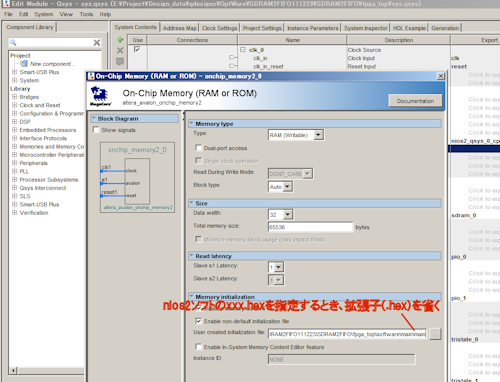Viewport: 500px width, 382px height.
Task: Click the MegaCore logo in the dialog header
Action: pyautogui.click(x=99, y=96)
